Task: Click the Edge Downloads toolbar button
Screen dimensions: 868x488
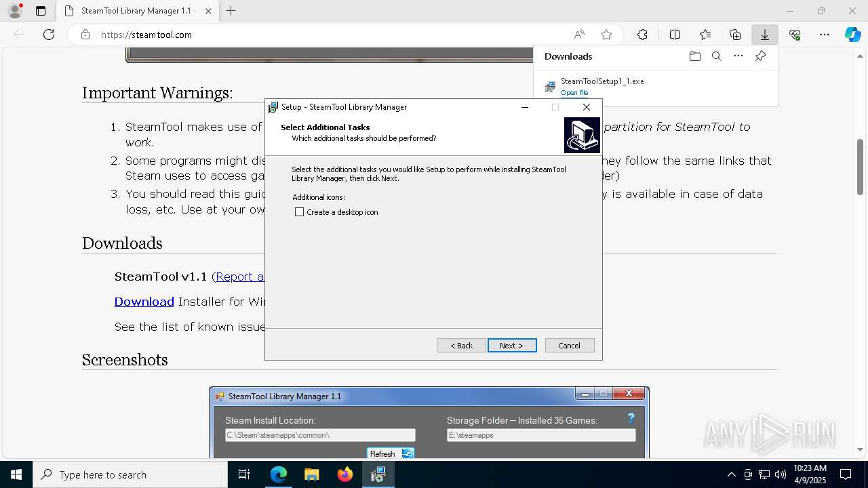Action: point(764,35)
